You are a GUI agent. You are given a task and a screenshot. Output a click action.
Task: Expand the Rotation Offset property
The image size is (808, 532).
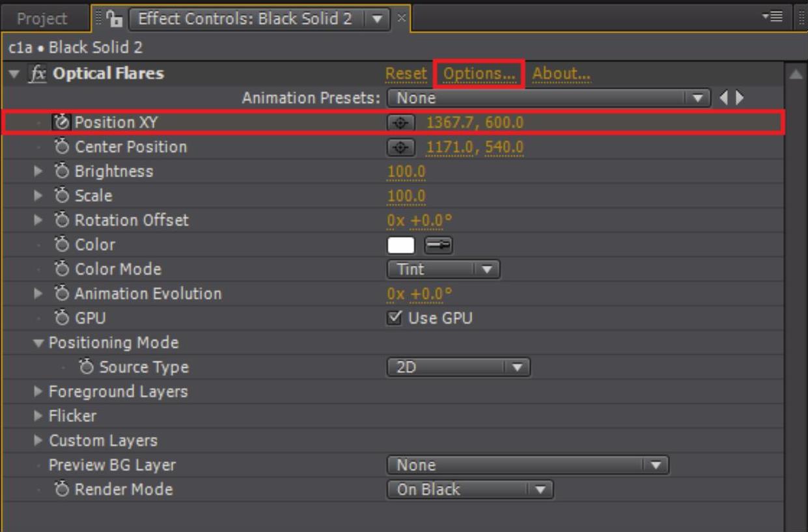coord(38,220)
